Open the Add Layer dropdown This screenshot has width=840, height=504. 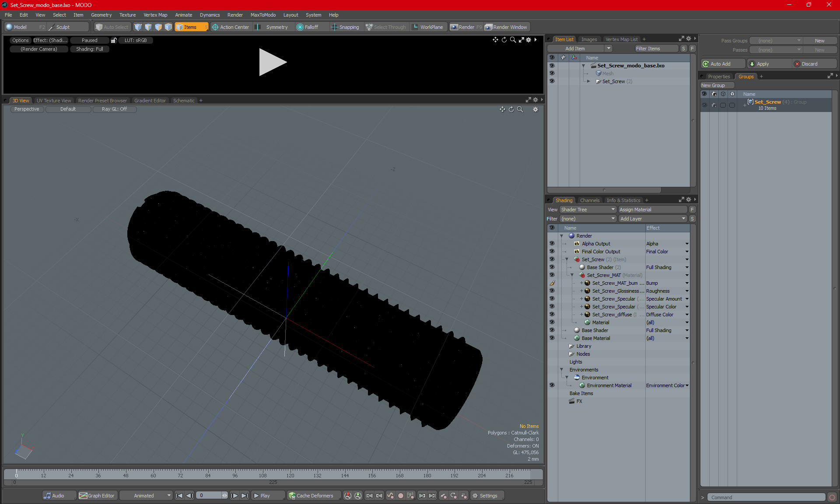653,219
